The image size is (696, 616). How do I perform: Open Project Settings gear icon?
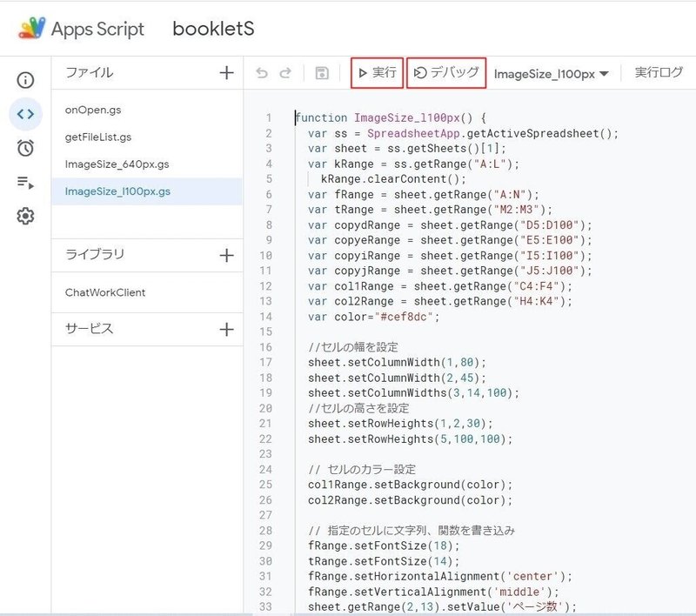coord(25,216)
